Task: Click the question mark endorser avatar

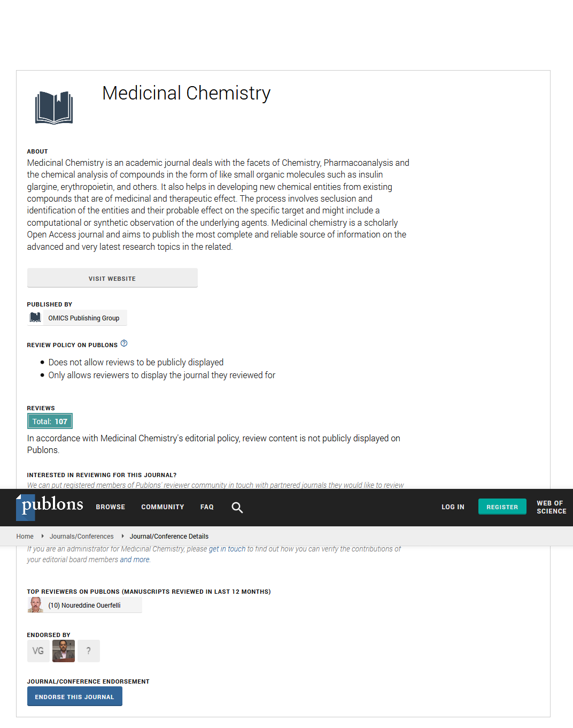Action: click(x=89, y=651)
